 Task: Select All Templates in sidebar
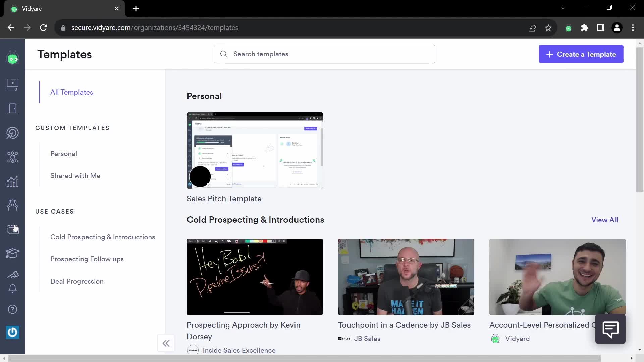[71, 92]
